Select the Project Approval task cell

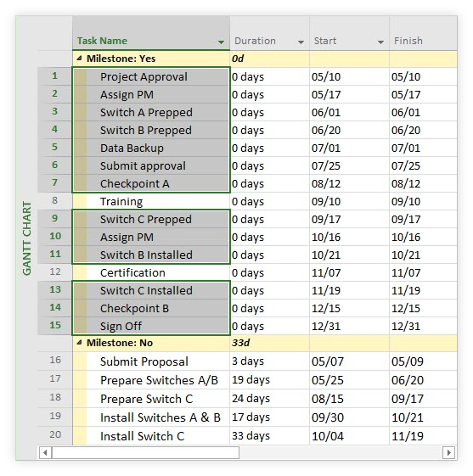(151, 76)
